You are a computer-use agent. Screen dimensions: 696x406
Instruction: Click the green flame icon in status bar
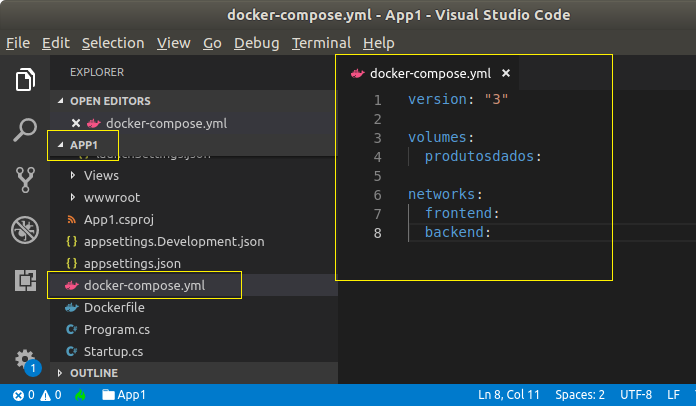point(80,395)
